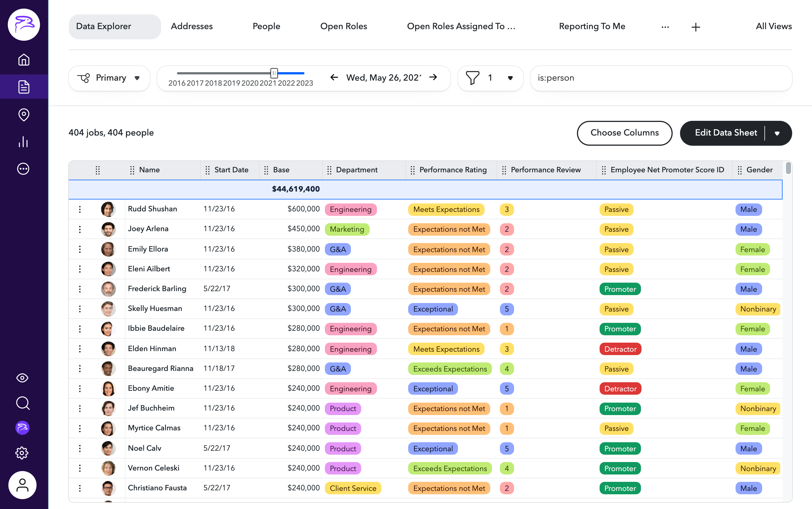Screen dimensions: 812x509
Task: Open the Home icon in sidebar
Action: click(x=24, y=60)
